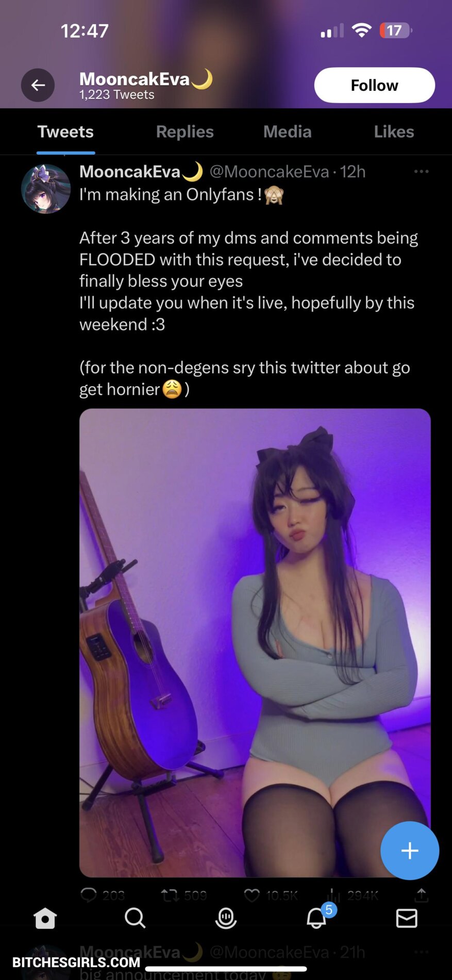Viewport: 452px width, 980px height.
Task: Tap the reply bubble icon
Action: point(89,895)
